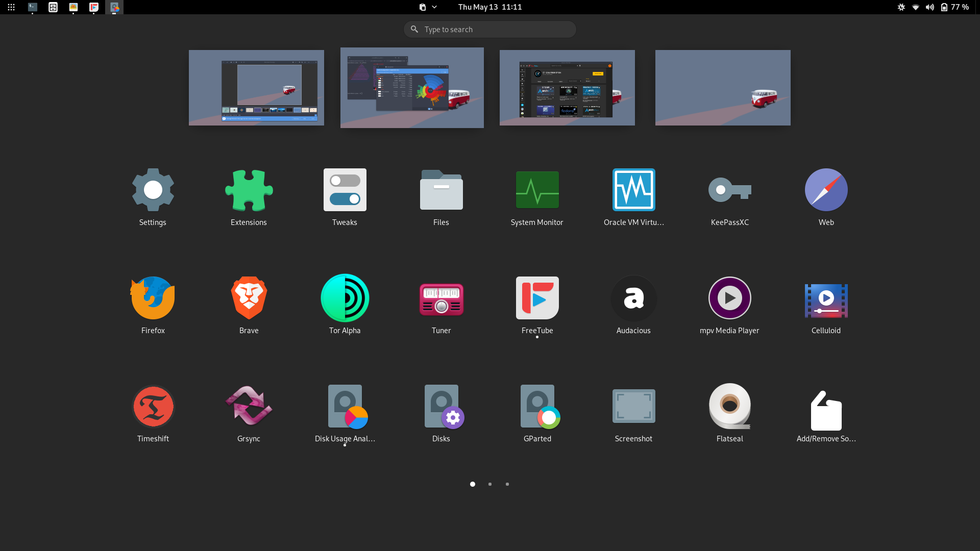Launch Grsync sync tool

[249, 406]
